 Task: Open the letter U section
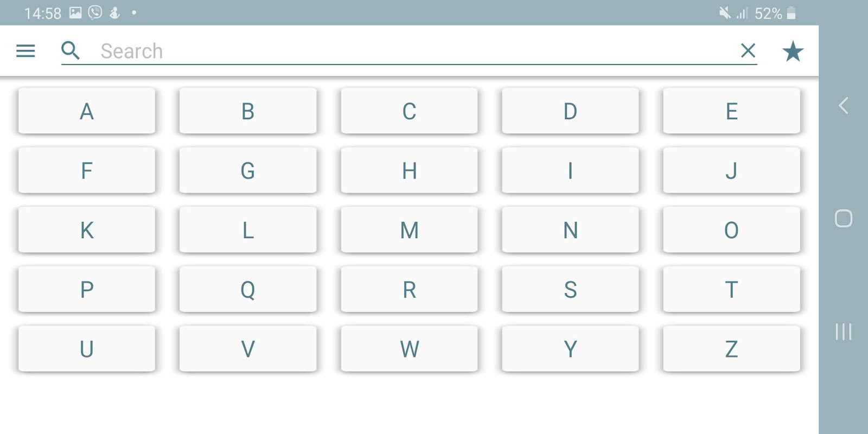[x=87, y=349]
